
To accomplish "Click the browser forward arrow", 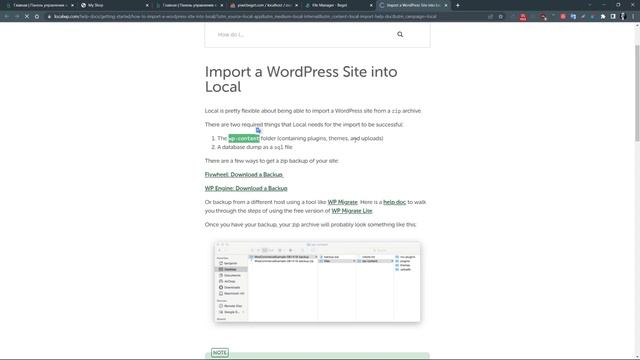I will tap(17, 17).
